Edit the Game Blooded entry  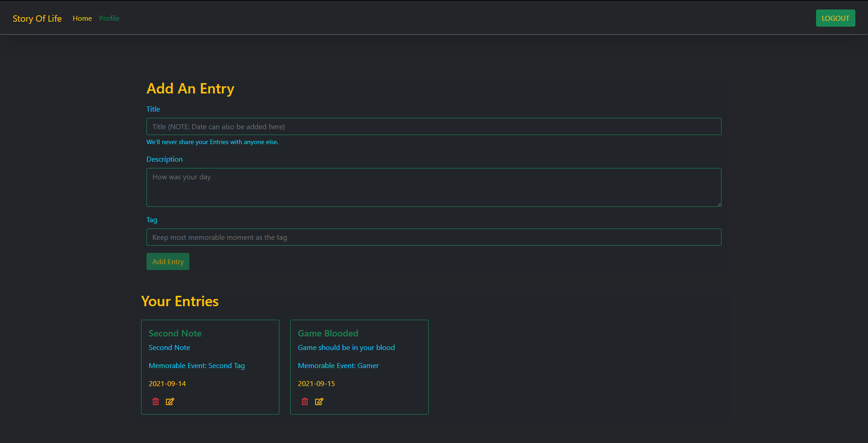click(319, 401)
